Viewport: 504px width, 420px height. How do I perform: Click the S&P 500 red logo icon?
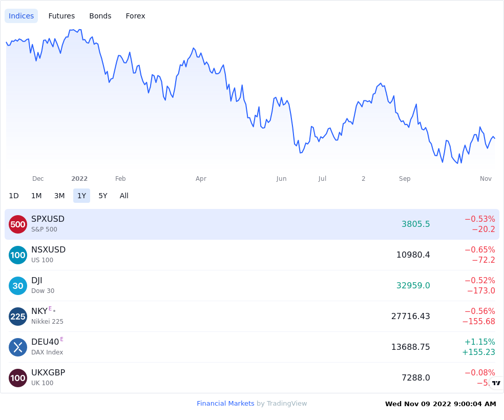click(x=18, y=224)
